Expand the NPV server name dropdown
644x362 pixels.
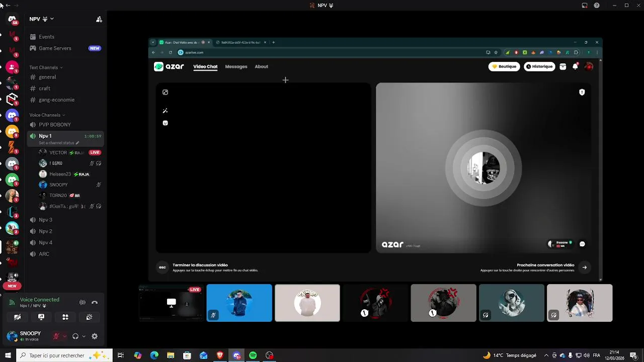[x=41, y=19]
